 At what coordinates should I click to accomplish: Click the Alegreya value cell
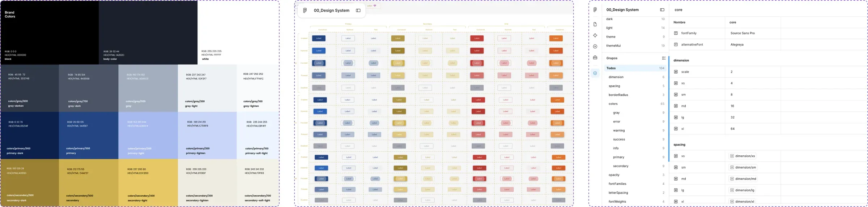click(x=753, y=45)
